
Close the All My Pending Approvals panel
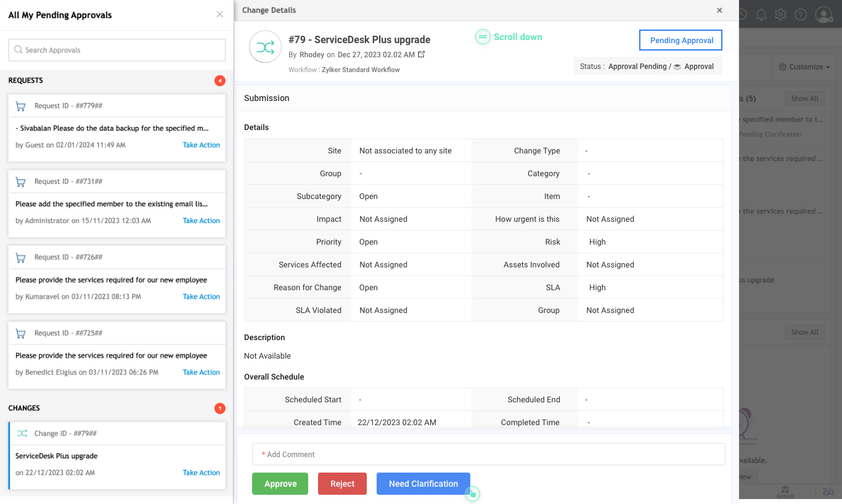coord(219,15)
